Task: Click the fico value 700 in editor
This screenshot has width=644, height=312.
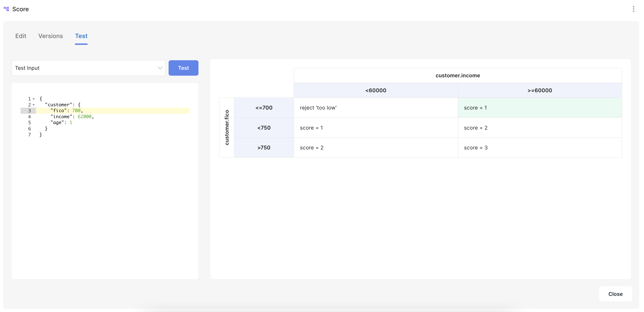Action: [76, 110]
